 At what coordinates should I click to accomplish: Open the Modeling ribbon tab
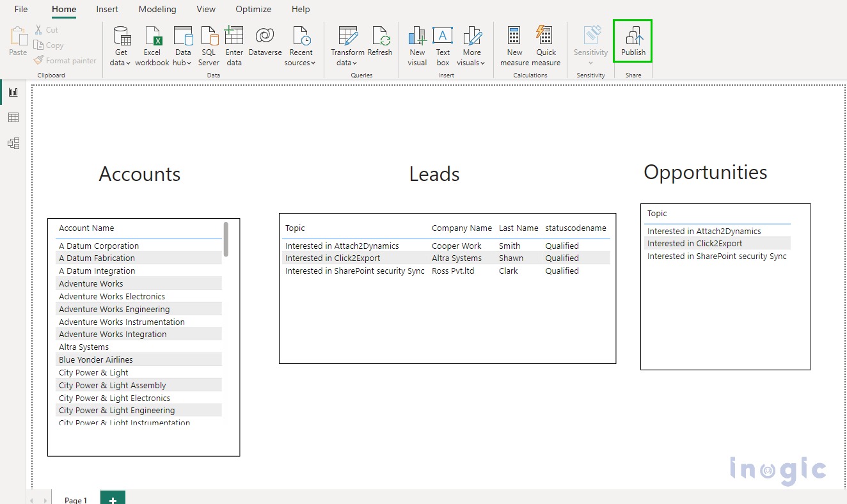(157, 9)
